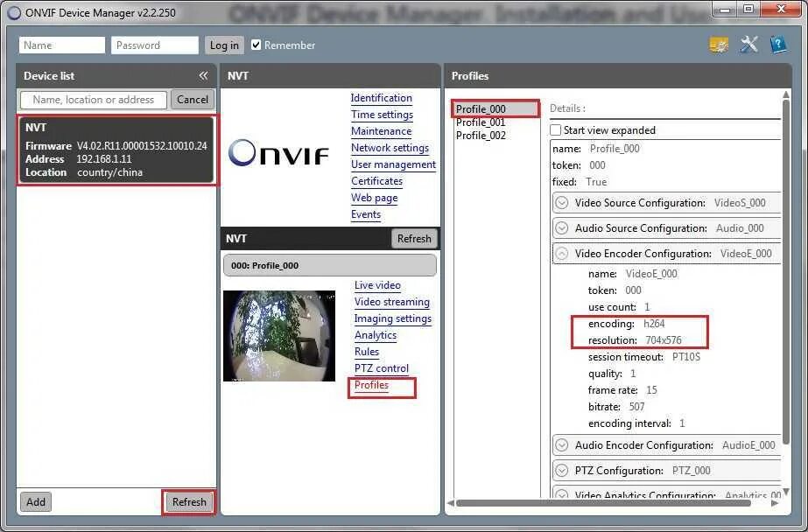Image resolution: width=808 pixels, height=532 pixels.
Task: Open the Identification link
Action: pos(382,98)
